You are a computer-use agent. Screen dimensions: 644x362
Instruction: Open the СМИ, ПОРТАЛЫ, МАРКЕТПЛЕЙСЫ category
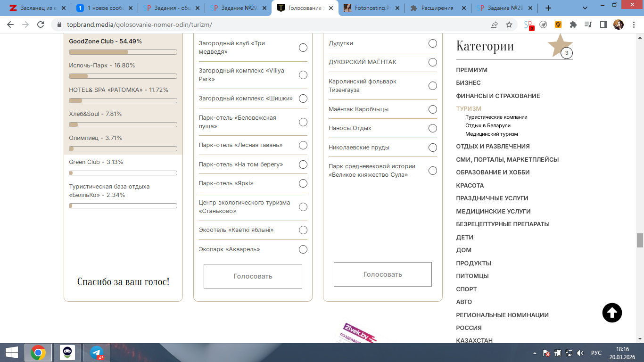(x=507, y=160)
